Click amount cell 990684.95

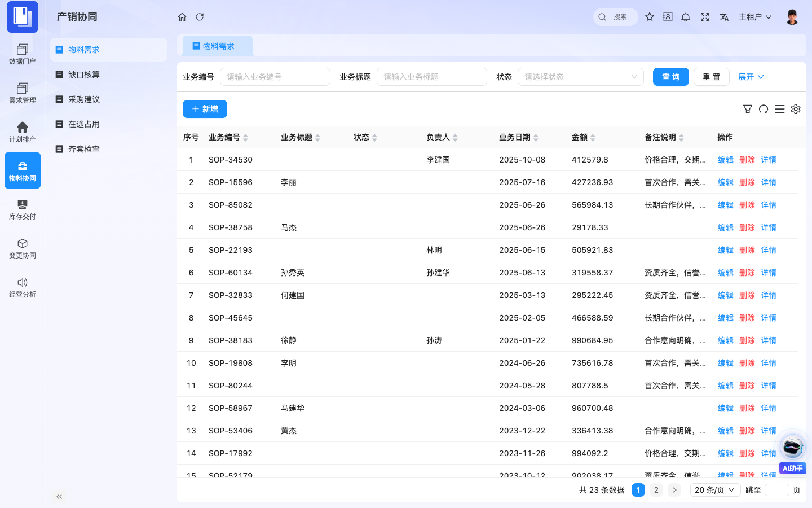[592, 340]
